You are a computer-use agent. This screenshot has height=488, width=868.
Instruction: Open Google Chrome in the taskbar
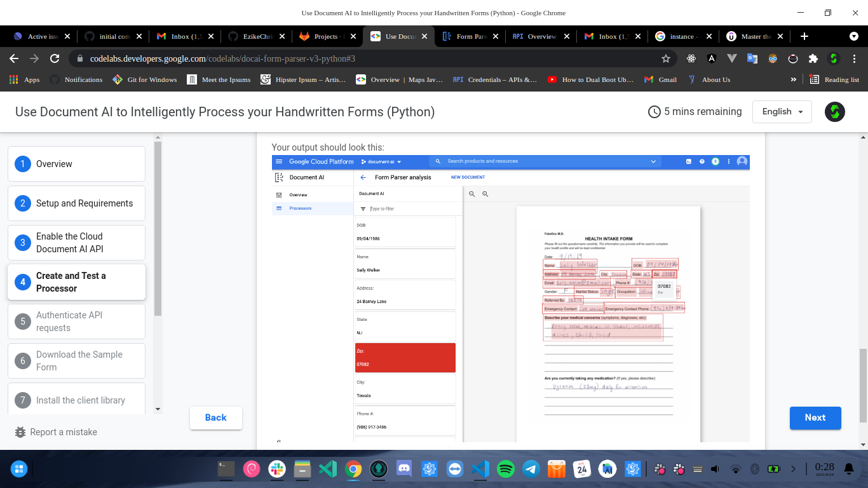point(353,470)
